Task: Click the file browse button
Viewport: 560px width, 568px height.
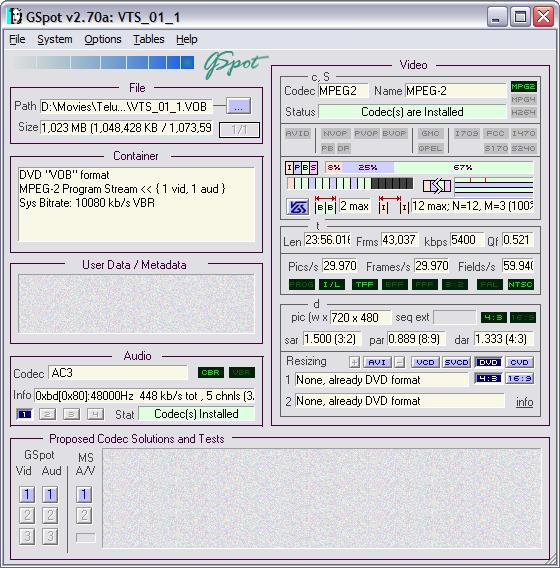Action: [x=238, y=106]
